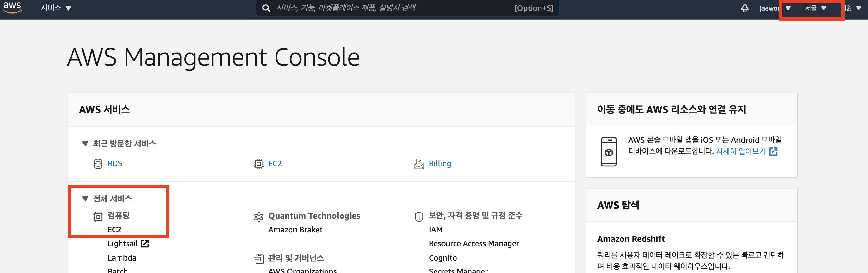Click the external link icon after 자세히 알아보기
Screen dimensions: 868x273
click(773, 152)
